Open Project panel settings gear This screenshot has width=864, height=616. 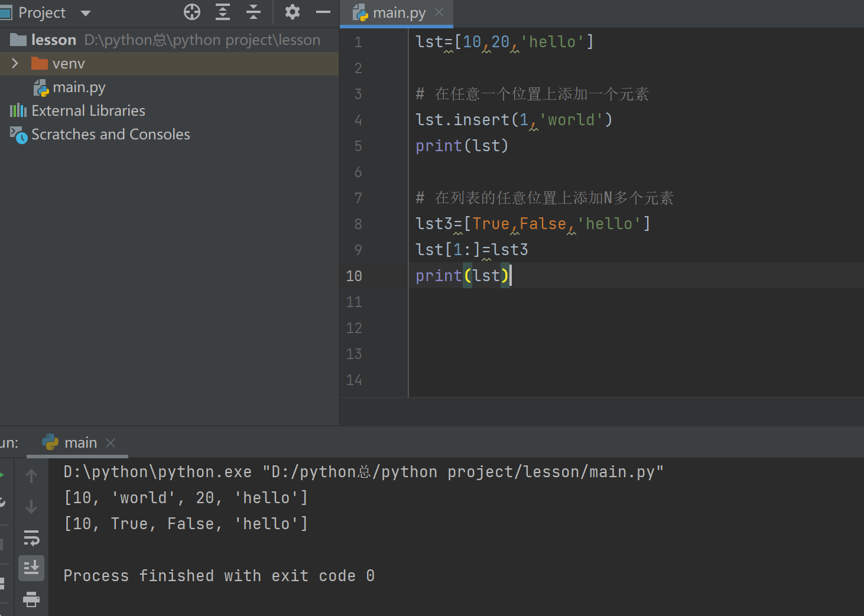(292, 12)
